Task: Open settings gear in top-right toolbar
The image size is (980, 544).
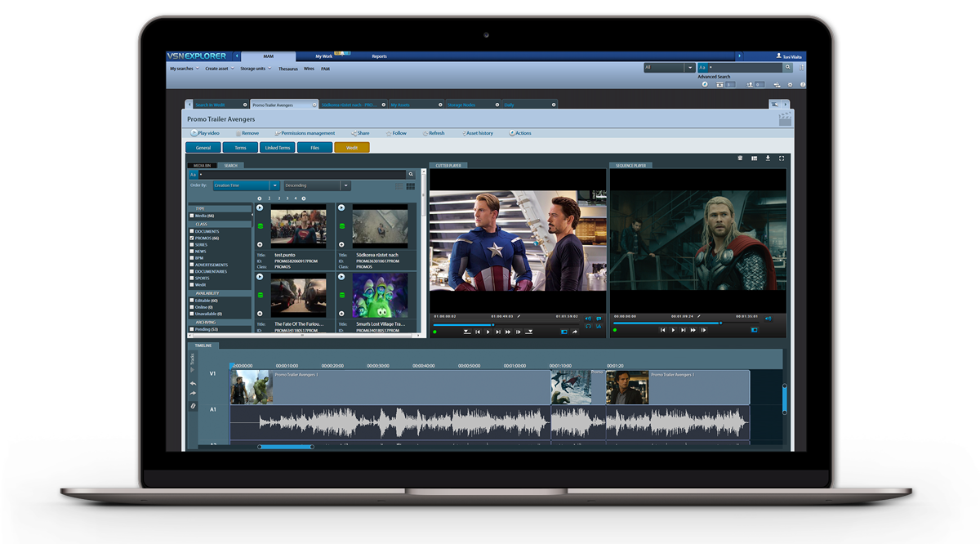Action: pyautogui.click(x=790, y=84)
